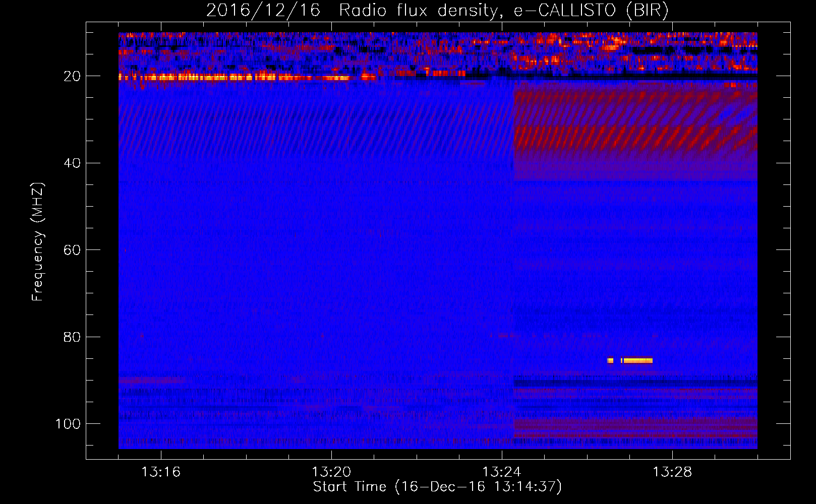Click the frequency tick label '80'

[73, 337]
